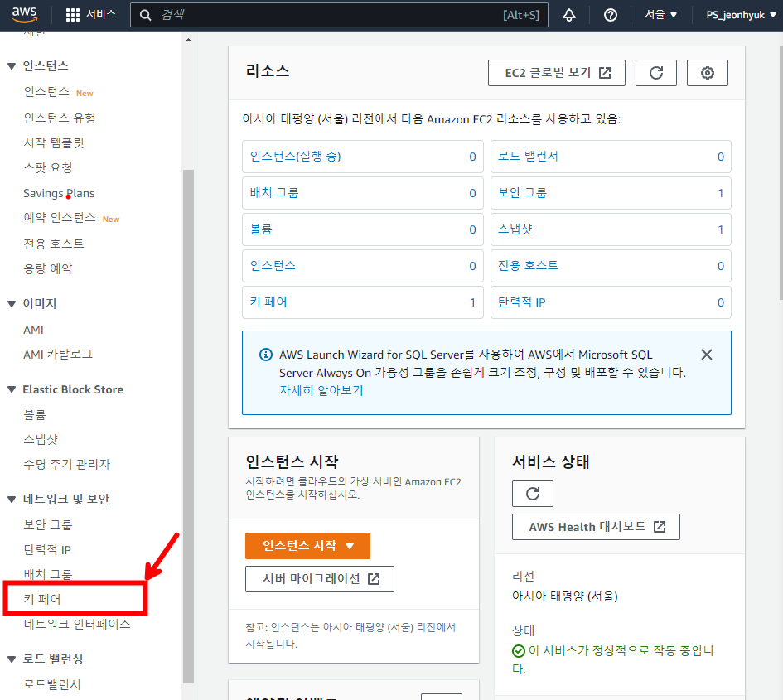Click the info icon in the banner

(266, 355)
